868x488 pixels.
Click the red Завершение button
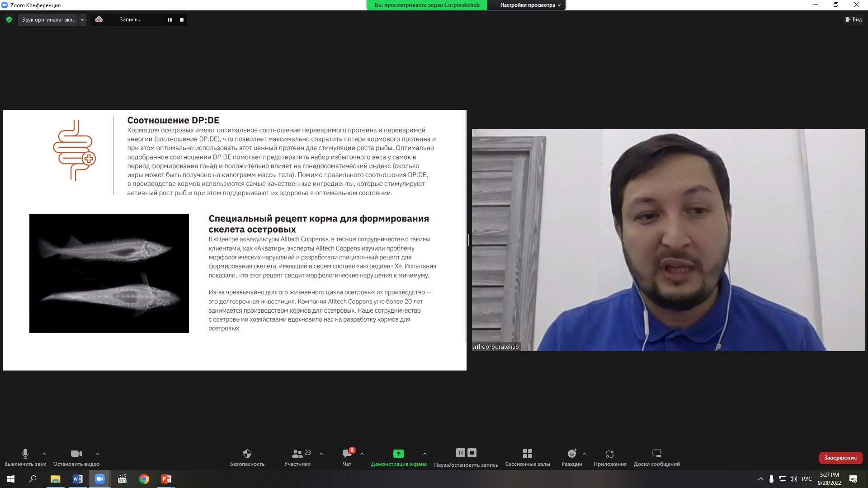point(840,458)
